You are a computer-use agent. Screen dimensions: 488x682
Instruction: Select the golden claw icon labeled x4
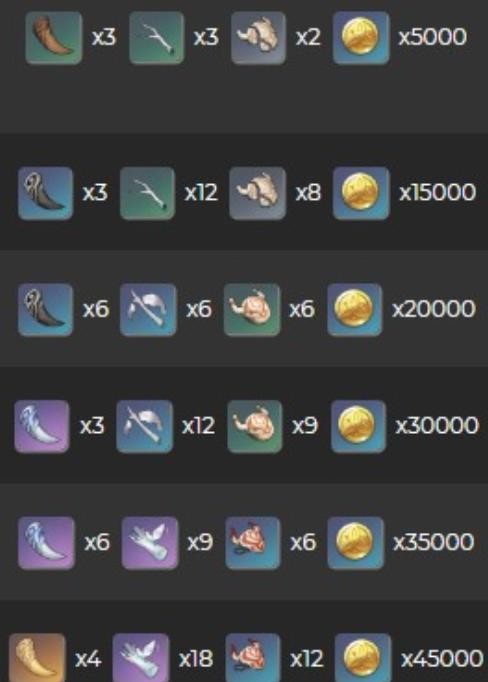[x=37, y=658]
